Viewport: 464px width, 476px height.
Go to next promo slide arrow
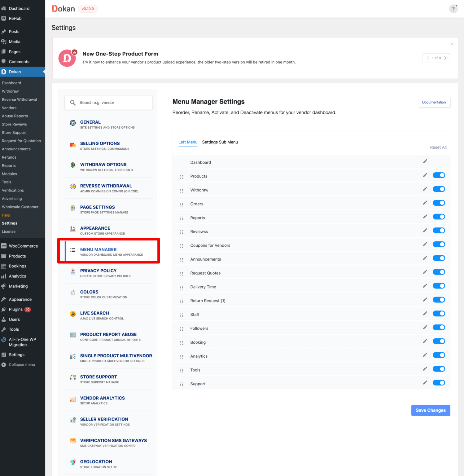click(x=445, y=58)
